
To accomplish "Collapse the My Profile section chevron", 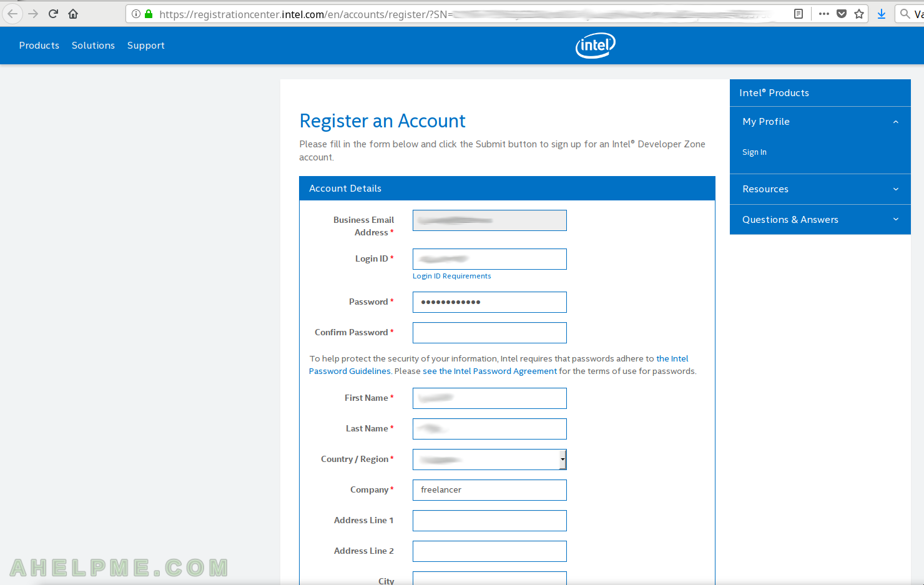I will (x=896, y=122).
